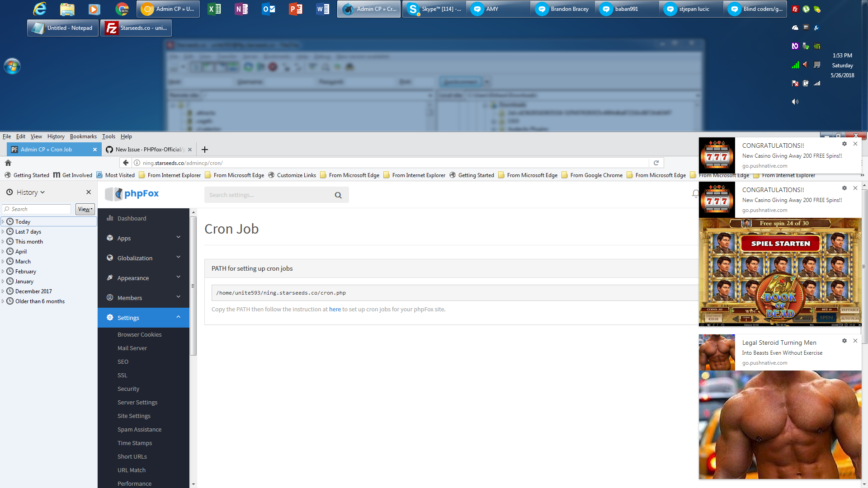
Task: Click the phpFox logo
Action: (x=132, y=194)
